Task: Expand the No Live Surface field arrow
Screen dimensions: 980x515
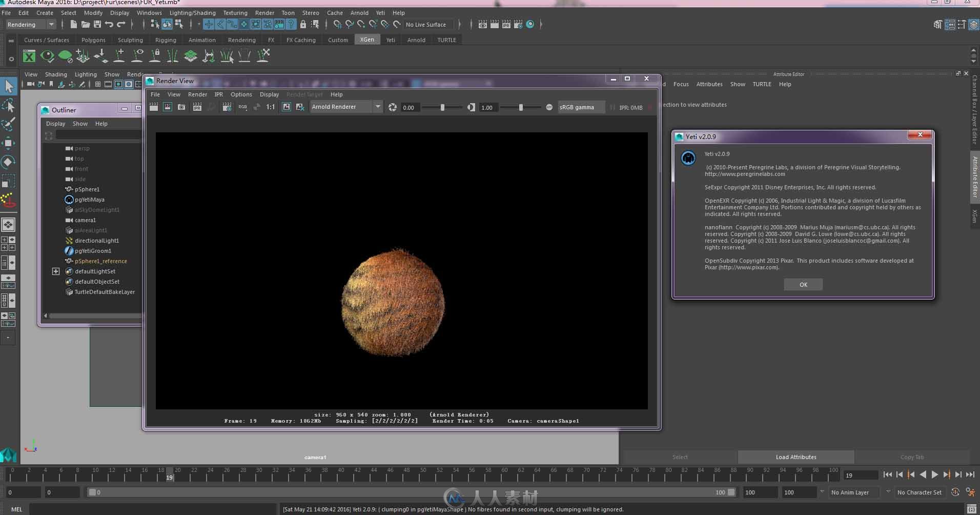Action: 459,24
